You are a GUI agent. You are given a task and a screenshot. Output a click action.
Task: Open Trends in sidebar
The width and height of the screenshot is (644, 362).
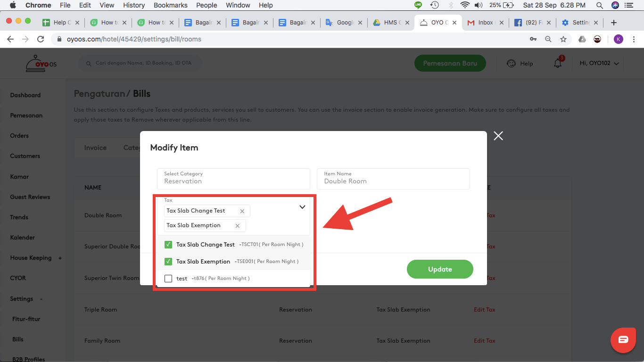tap(19, 217)
